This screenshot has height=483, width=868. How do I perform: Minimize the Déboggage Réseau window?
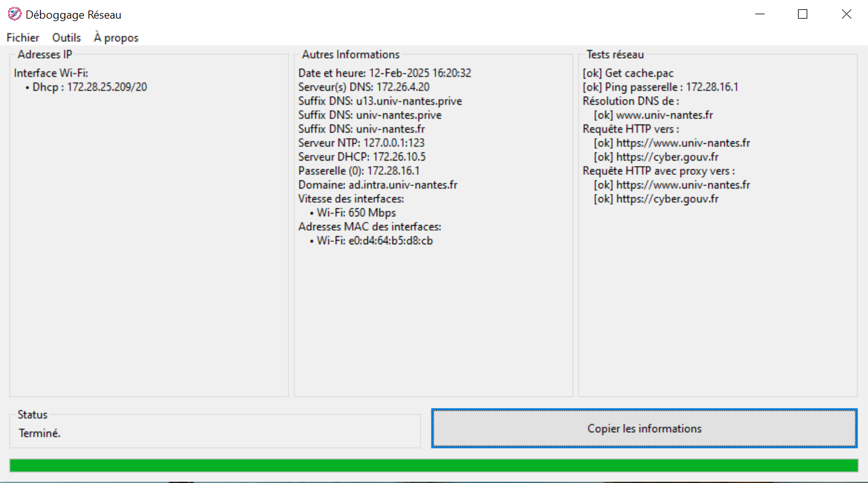pyautogui.click(x=759, y=14)
